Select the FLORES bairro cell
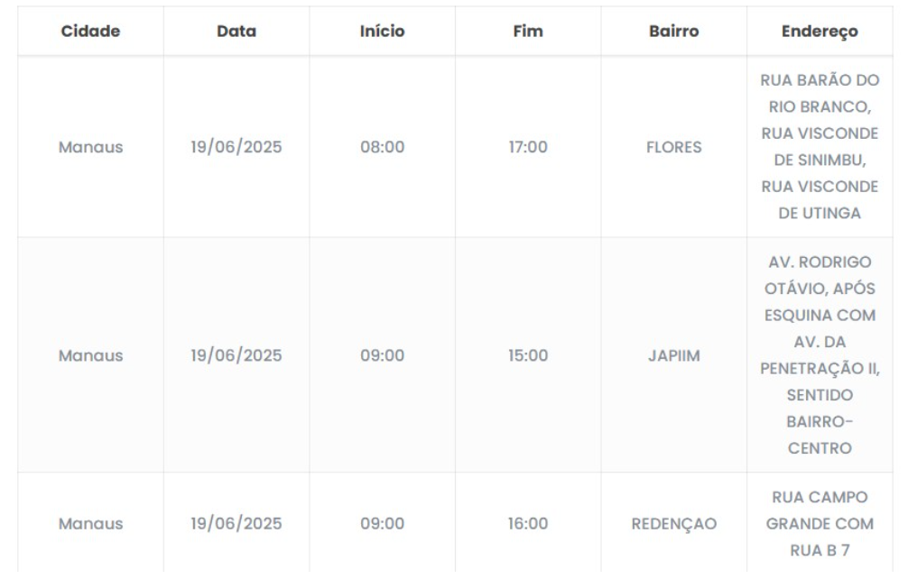 coord(674,147)
